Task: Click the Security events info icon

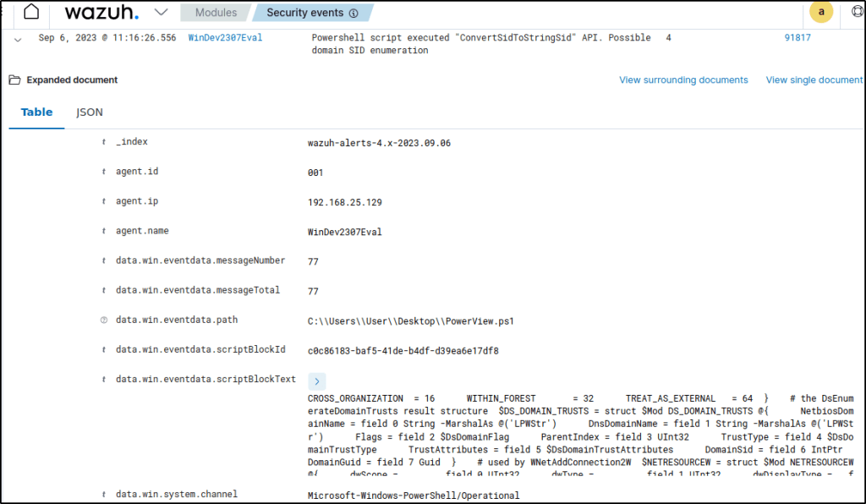Action: coord(353,14)
